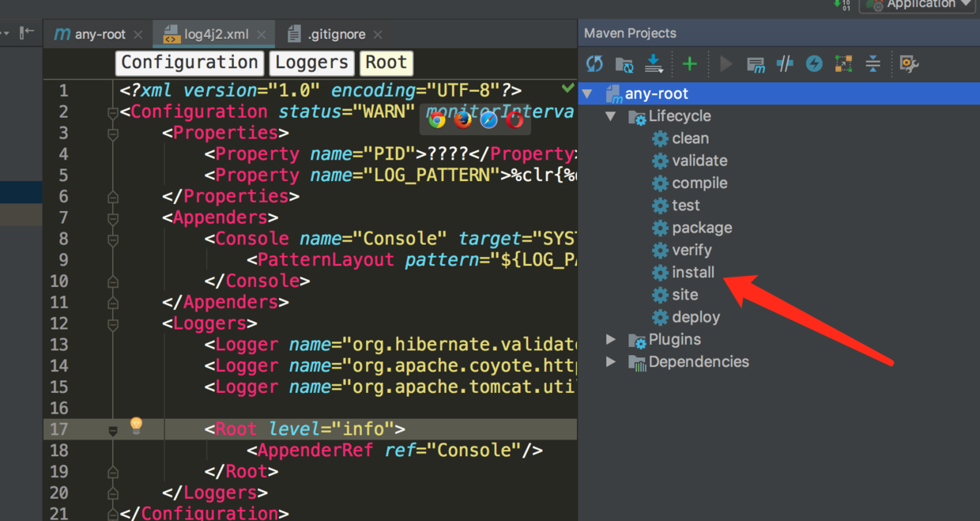The image size is (980, 521).
Task: Open file in Firefox browser icon
Action: (463, 119)
